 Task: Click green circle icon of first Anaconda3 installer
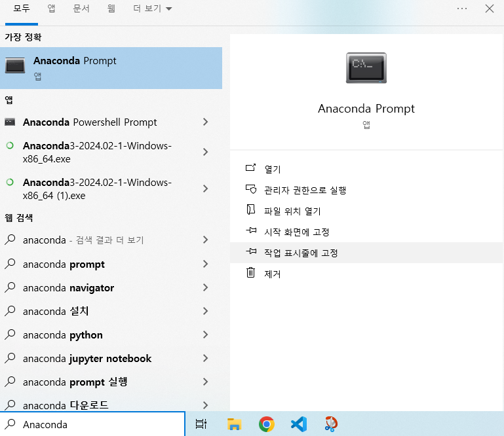coord(10,145)
